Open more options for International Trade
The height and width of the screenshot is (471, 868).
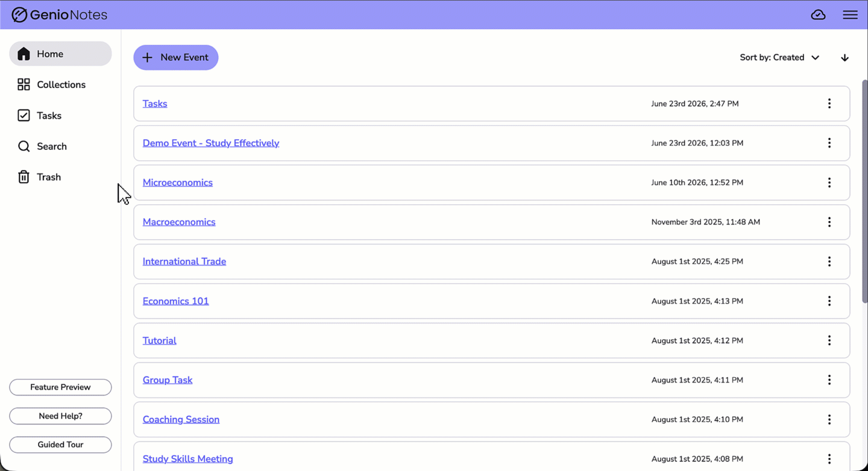(x=829, y=261)
